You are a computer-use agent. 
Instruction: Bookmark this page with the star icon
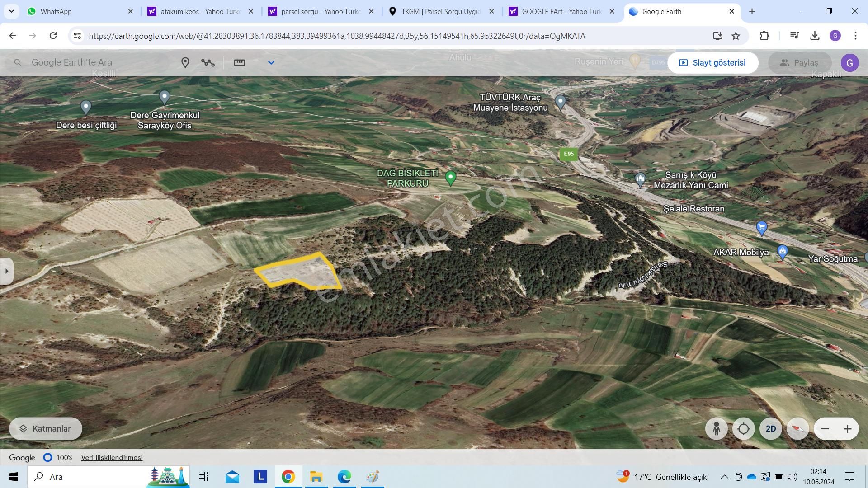point(736,36)
